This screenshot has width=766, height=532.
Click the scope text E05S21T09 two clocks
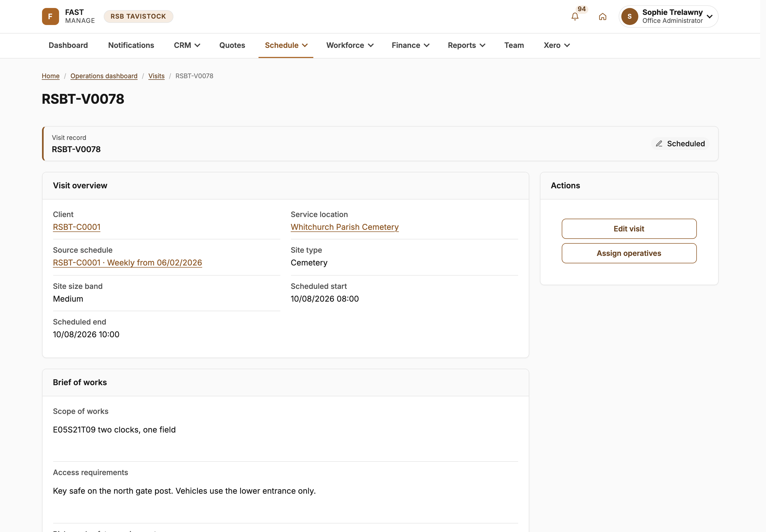click(x=114, y=430)
